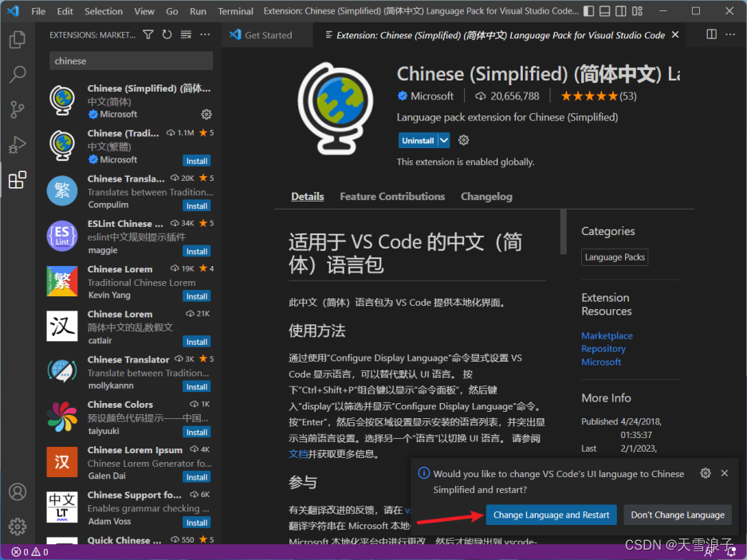This screenshot has width=747, height=560.
Task: Click the 文档 documentation link
Action: click(297, 454)
